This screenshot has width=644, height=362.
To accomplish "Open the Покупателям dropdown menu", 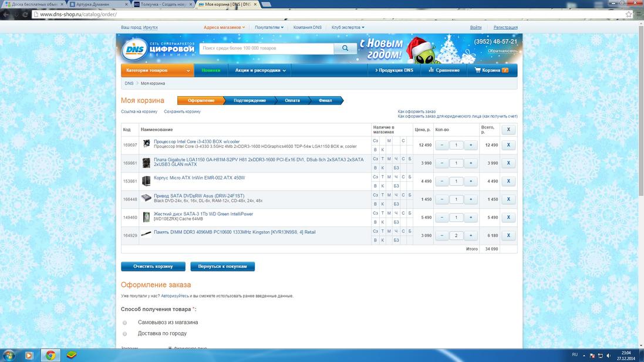I will coord(269,28).
